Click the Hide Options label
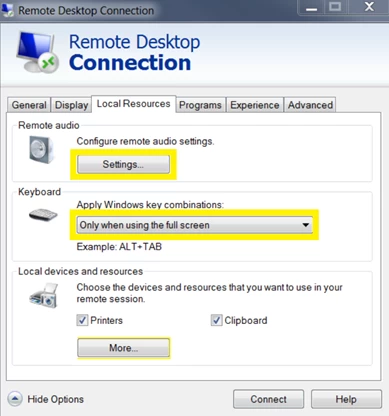Viewport: 389px width, 416px height. point(56,399)
